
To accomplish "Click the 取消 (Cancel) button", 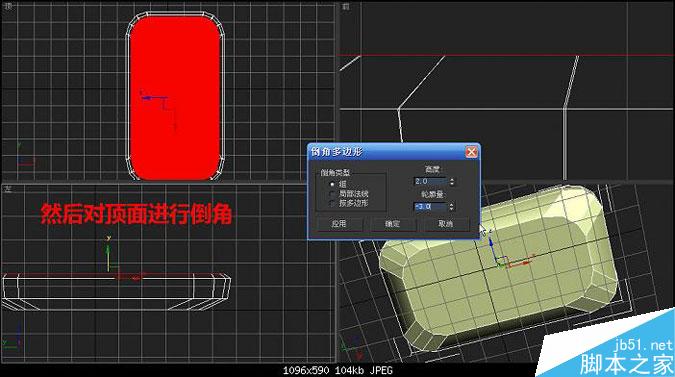I will [446, 224].
